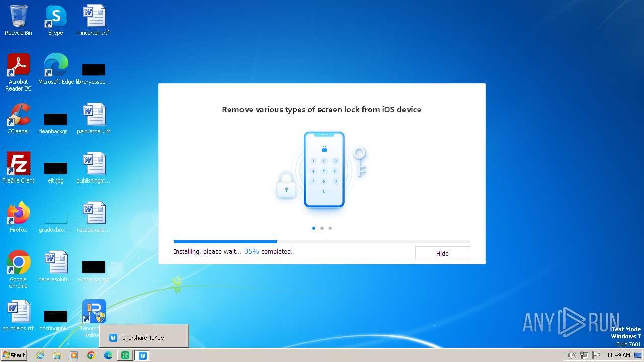
Task: Launch Google Chrome desktop shortcut
Action: 18,269
